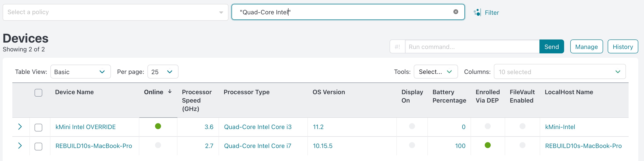The image size is (644, 161).
Task: Click the gray FileVault indicator for kMini Intel
Action: point(522,126)
